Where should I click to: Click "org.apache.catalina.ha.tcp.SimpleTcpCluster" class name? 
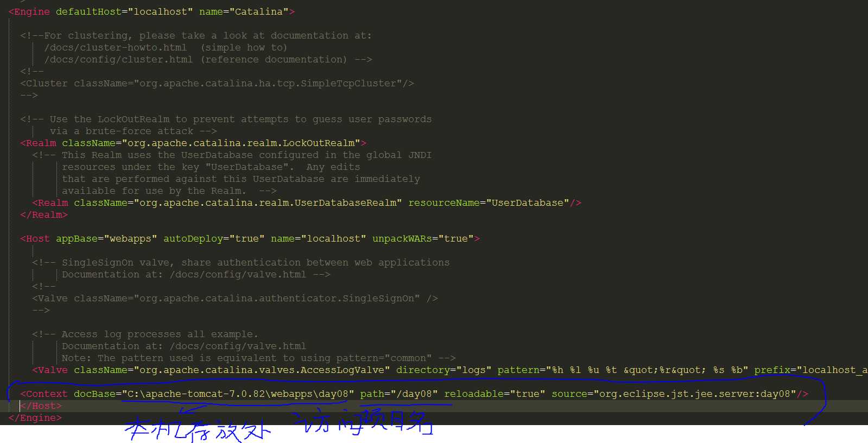point(268,83)
